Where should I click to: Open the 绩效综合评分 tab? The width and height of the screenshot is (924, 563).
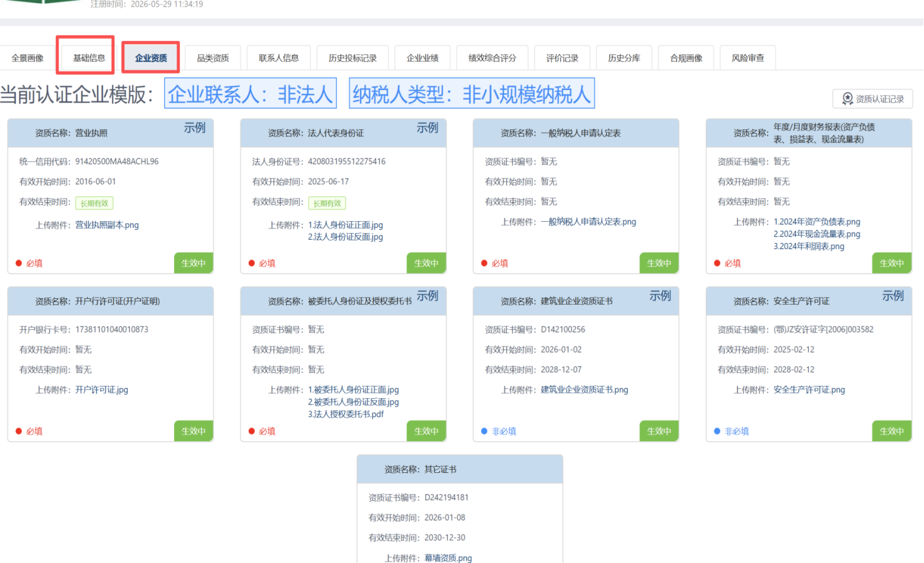tap(492, 58)
